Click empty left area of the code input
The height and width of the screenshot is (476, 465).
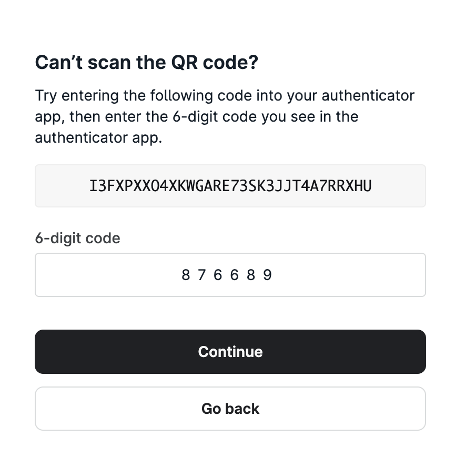coord(106,275)
